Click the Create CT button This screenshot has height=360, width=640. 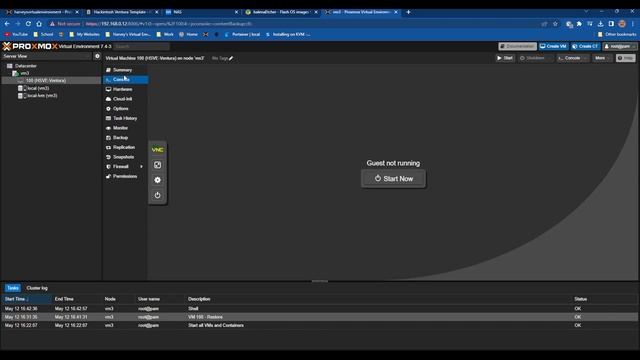point(585,46)
